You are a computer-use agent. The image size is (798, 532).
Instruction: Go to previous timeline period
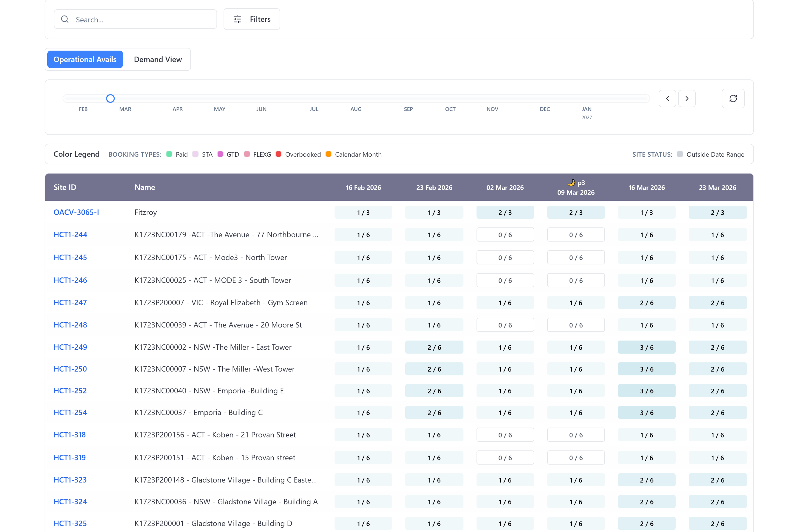click(x=667, y=98)
